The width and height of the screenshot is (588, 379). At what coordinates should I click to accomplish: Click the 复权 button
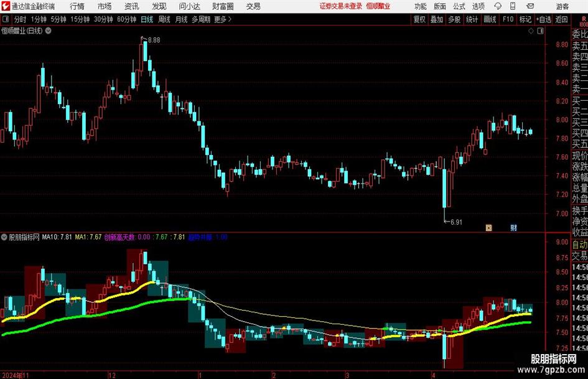pos(419,19)
